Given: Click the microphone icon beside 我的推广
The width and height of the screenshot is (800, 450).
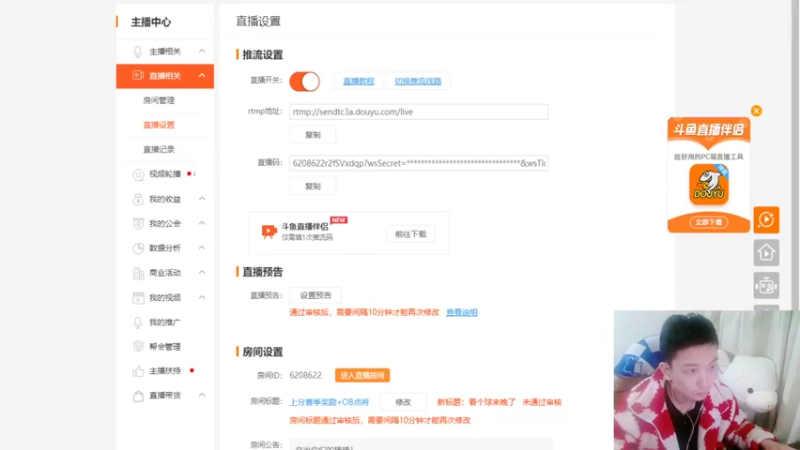Looking at the screenshot, I should tap(138, 322).
